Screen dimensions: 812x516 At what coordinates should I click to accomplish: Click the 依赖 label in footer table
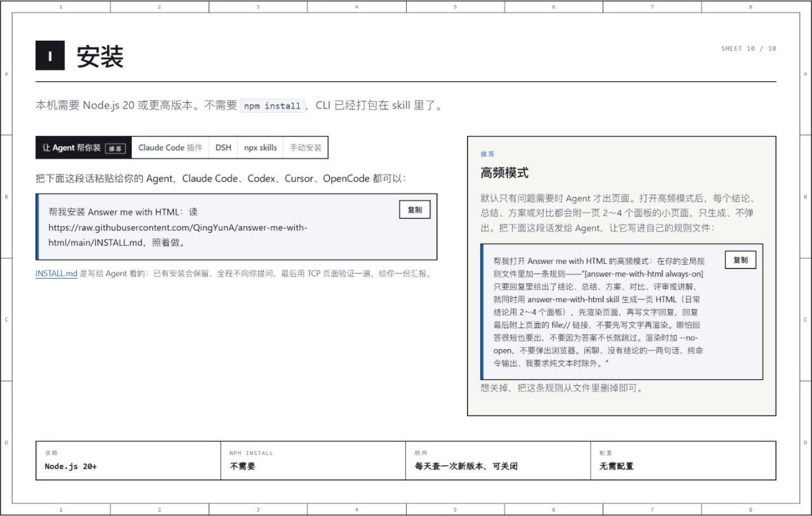pos(51,453)
